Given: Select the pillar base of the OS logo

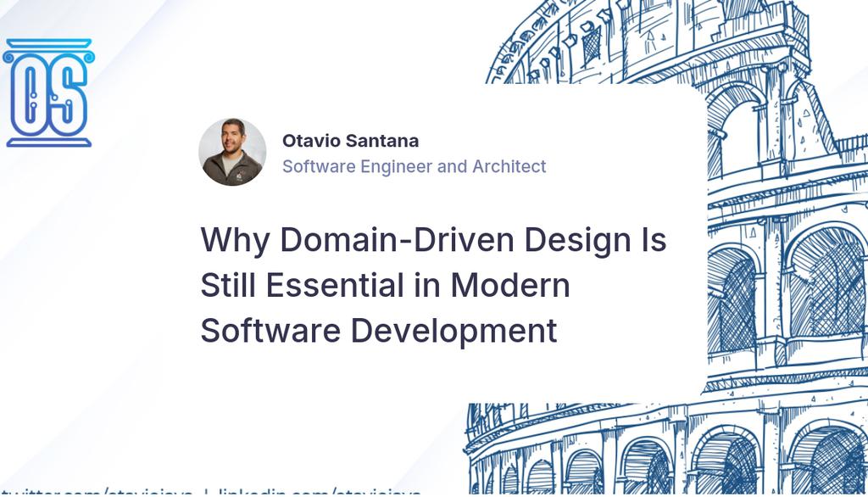Looking at the screenshot, I should coord(48,140).
